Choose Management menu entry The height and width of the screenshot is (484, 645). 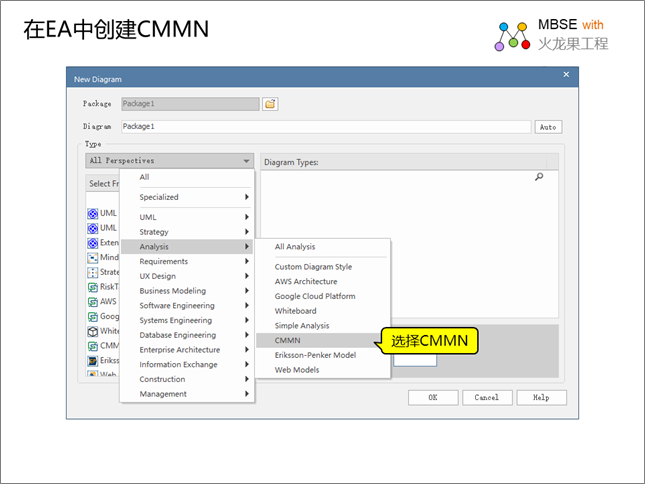click(x=187, y=394)
